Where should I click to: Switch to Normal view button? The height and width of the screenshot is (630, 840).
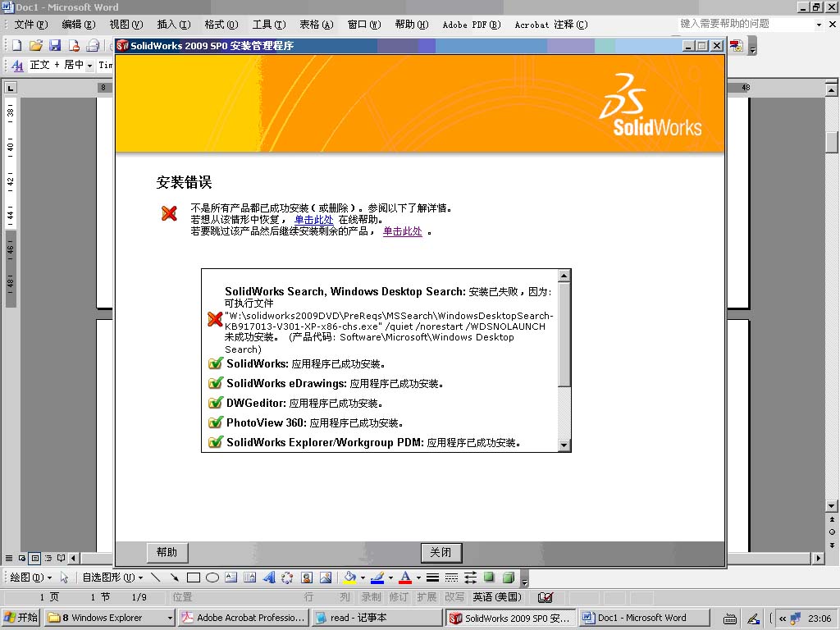tap(9, 558)
